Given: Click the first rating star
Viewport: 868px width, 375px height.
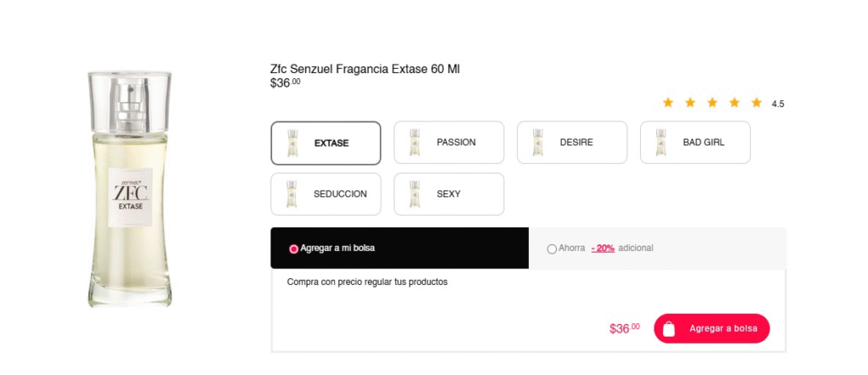Looking at the screenshot, I should [668, 103].
